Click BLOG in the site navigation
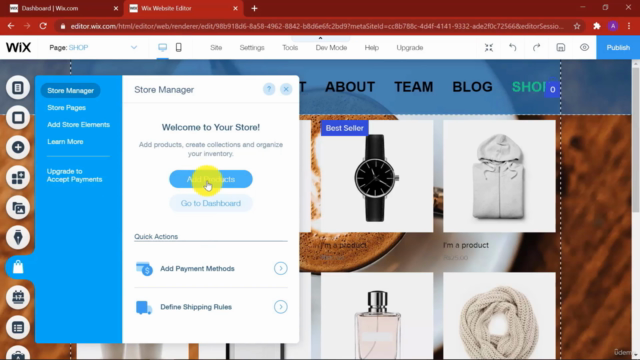 coord(472,87)
